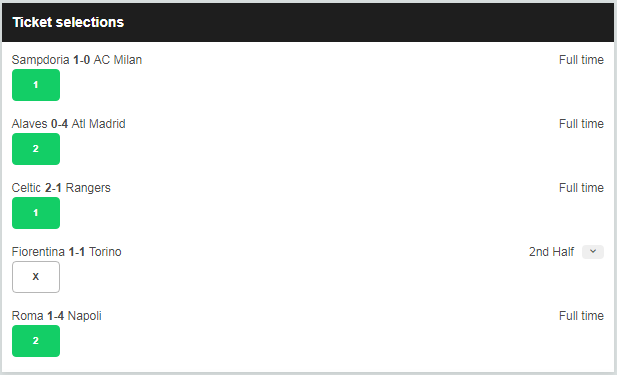Image resolution: width=617 pixels, height=375 pixels.
Task: Click the 1-4 score in Roma row
Action: [55, 316]
